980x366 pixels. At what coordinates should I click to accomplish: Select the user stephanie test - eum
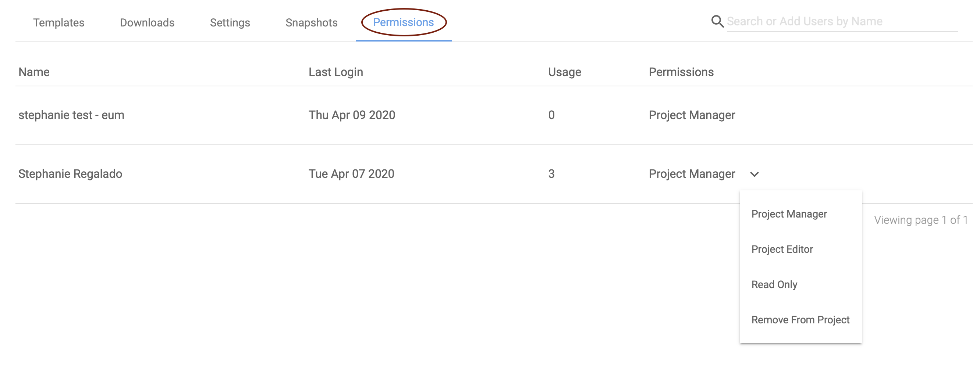[71, 115]
